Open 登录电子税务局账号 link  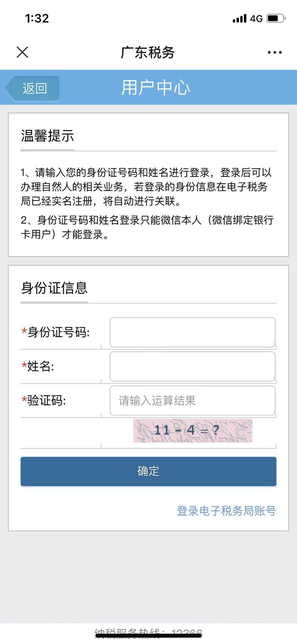point(226,511)
